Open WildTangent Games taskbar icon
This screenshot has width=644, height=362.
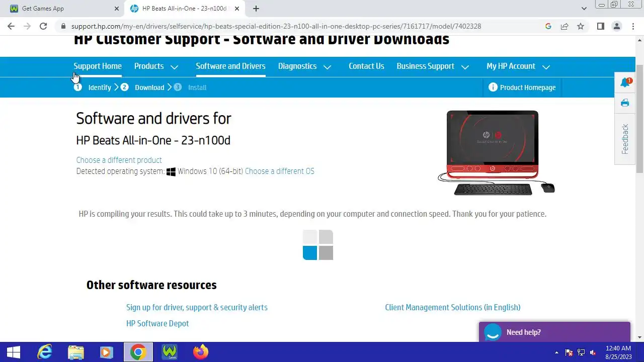tap(170, 352)
